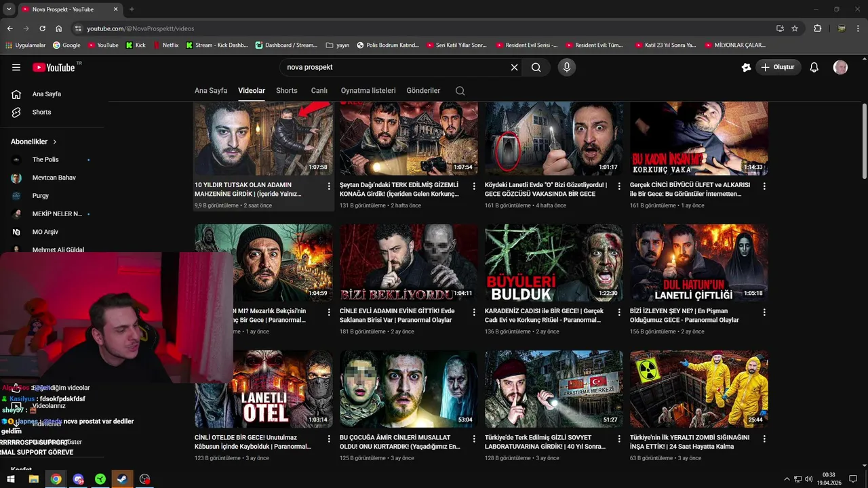
Task: Play the Şeytan Dağı konak thumbnail
Action: point(409,138)
